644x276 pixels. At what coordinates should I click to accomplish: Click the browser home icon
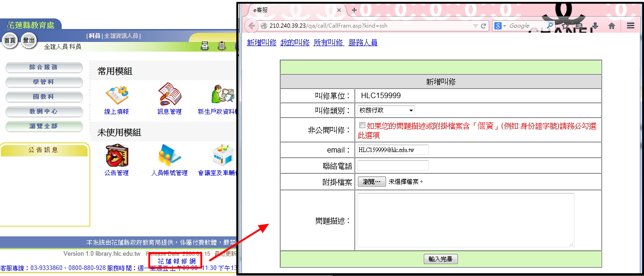point(612,26)
